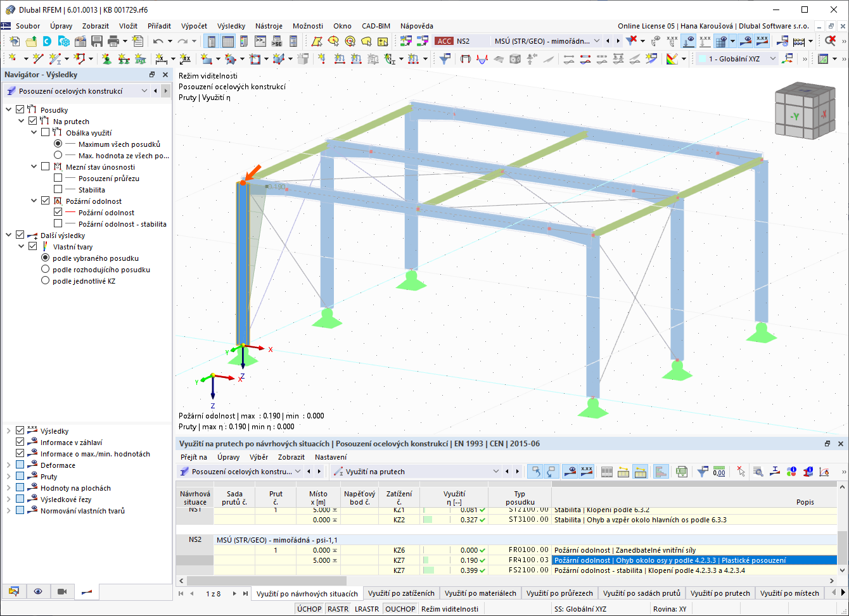
Task: Click the save (floppy disk) toolbar icon
Action: coord(97,41)
